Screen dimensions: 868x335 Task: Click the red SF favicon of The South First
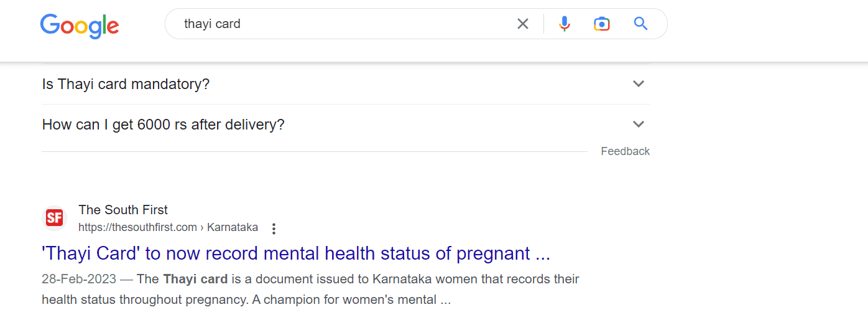[55, 218]
